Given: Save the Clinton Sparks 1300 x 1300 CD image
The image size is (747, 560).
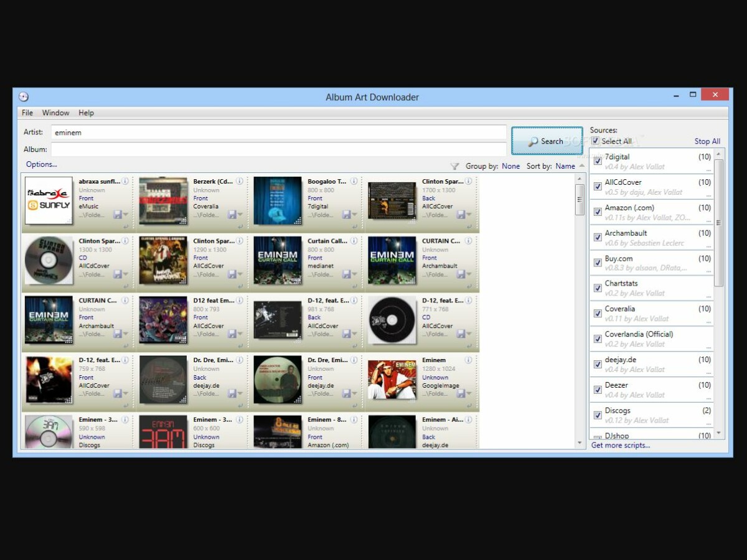Looking at the screenshot, I should pos(118,274).
